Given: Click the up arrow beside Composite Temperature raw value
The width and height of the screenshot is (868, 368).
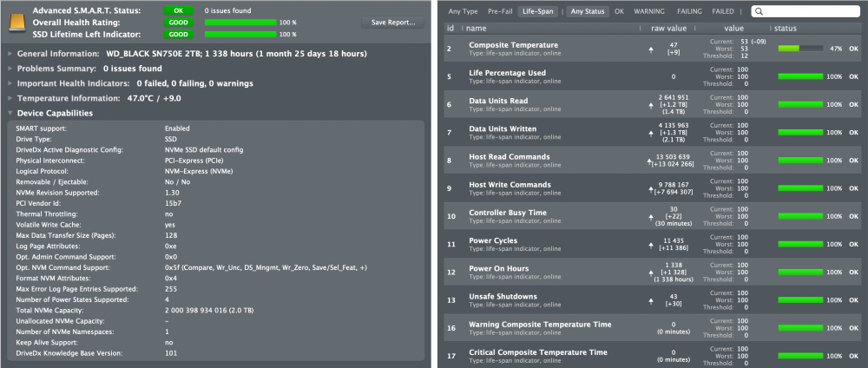Looking at the screenshot, I should 650,49.
